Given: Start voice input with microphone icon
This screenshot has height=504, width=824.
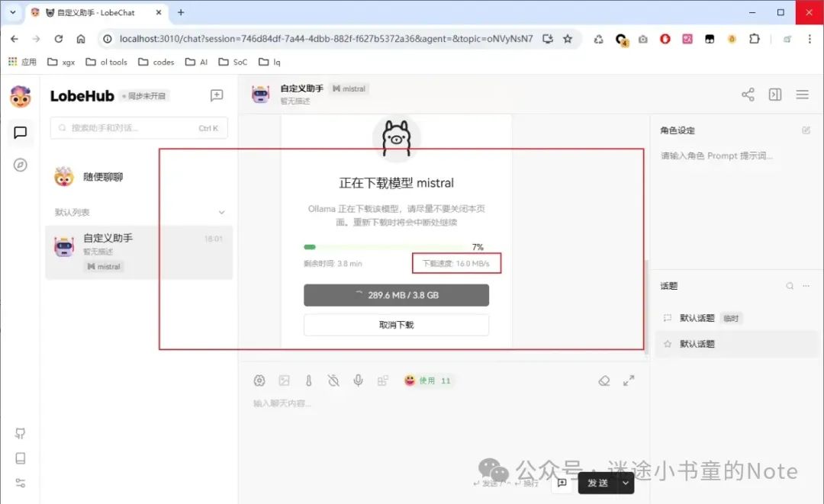Looking at the screenshot, I should pos(358,380).
